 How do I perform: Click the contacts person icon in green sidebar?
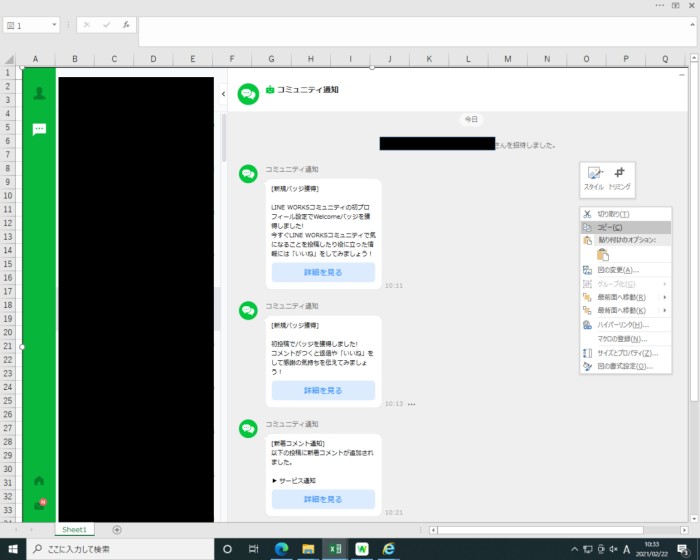point(39,93)
